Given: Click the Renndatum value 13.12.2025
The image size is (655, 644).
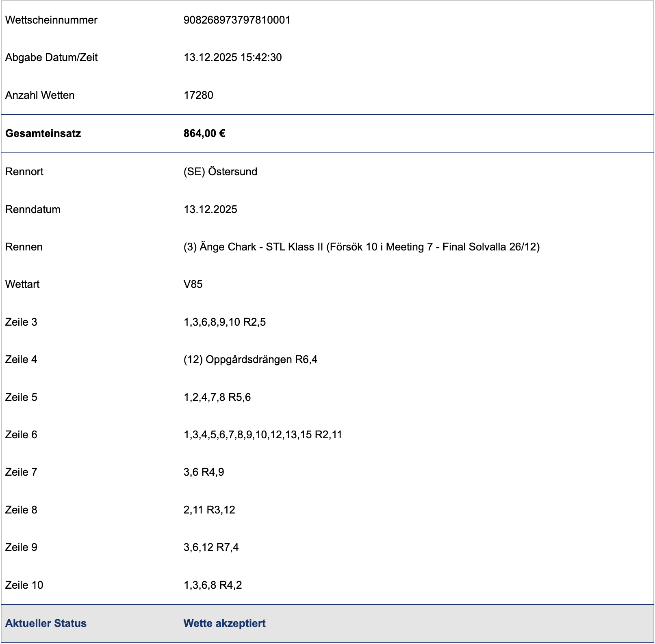Looking at the screenshot, I should pos(210,209).
